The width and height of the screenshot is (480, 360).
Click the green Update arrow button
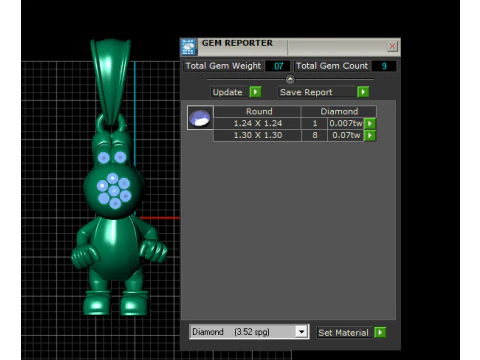pos(256,92)
